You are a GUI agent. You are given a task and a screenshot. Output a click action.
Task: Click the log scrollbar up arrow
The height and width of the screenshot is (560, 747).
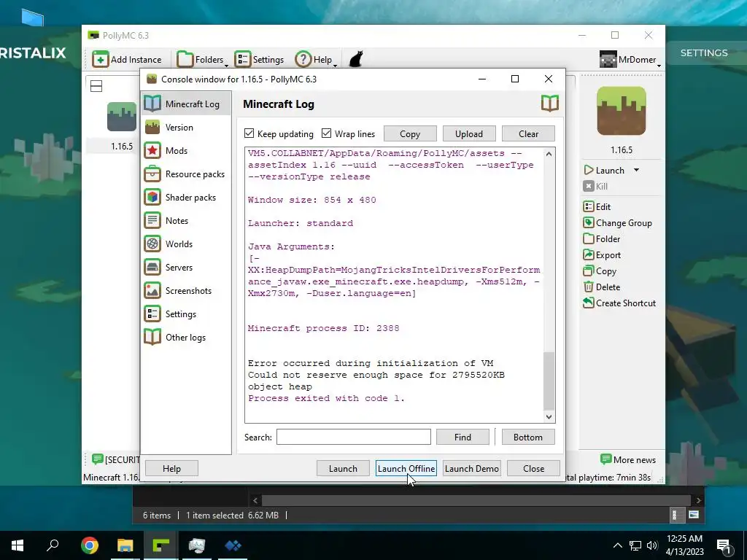click(549, 154)
